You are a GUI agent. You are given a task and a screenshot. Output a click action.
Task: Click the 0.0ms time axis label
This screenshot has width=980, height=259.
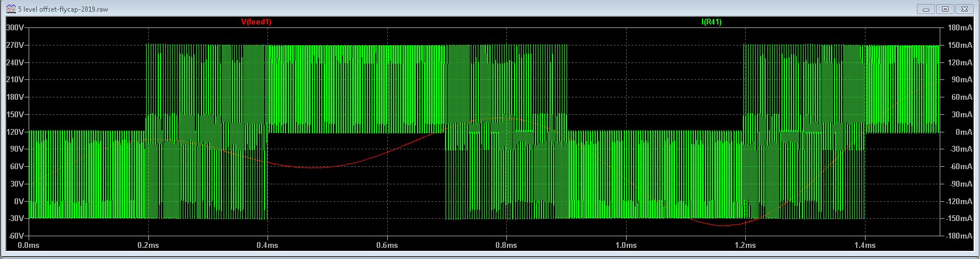pyautogui.click(x=28, y=246)
